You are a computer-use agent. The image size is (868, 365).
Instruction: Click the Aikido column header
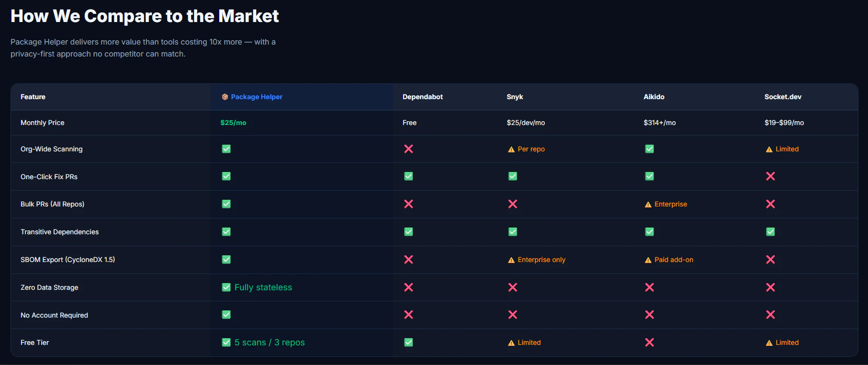pyautogui.click(x=654, y=97)
